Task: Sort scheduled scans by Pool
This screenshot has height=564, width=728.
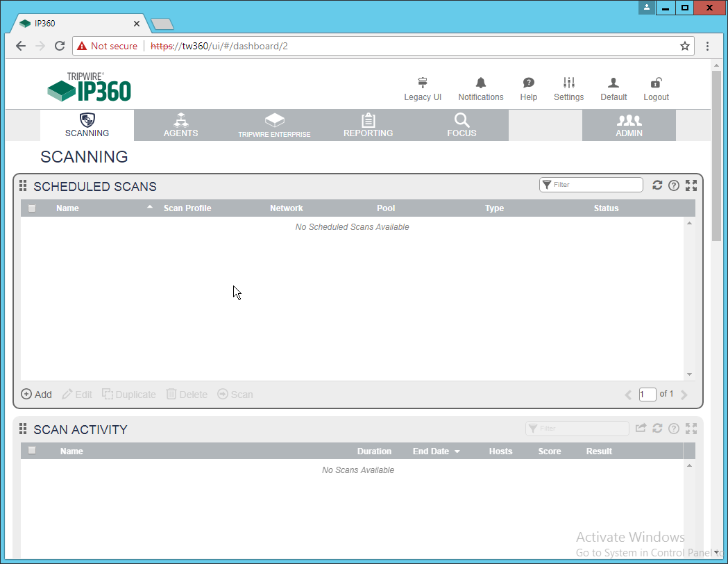Action: [x=386, y=208]
